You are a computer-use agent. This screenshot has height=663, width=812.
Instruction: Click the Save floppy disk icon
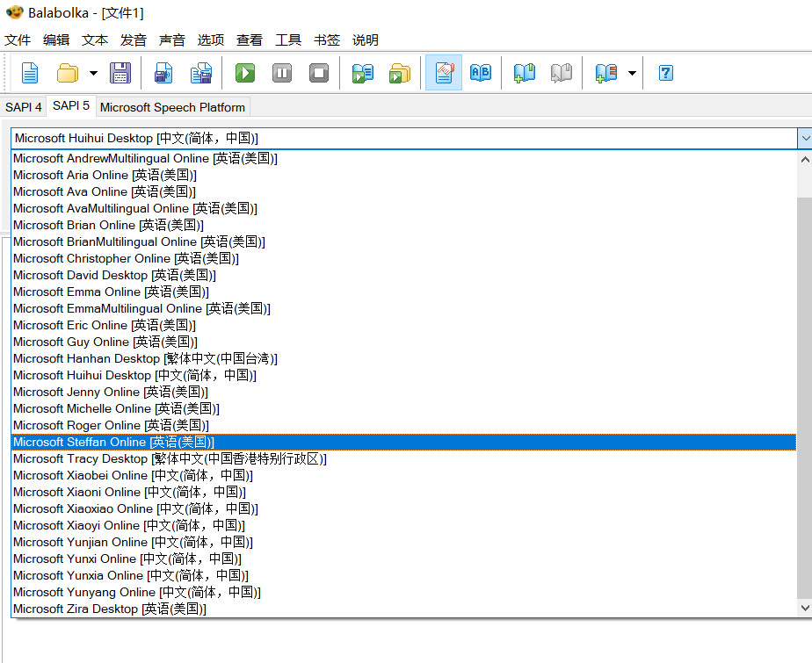point(120,73)
